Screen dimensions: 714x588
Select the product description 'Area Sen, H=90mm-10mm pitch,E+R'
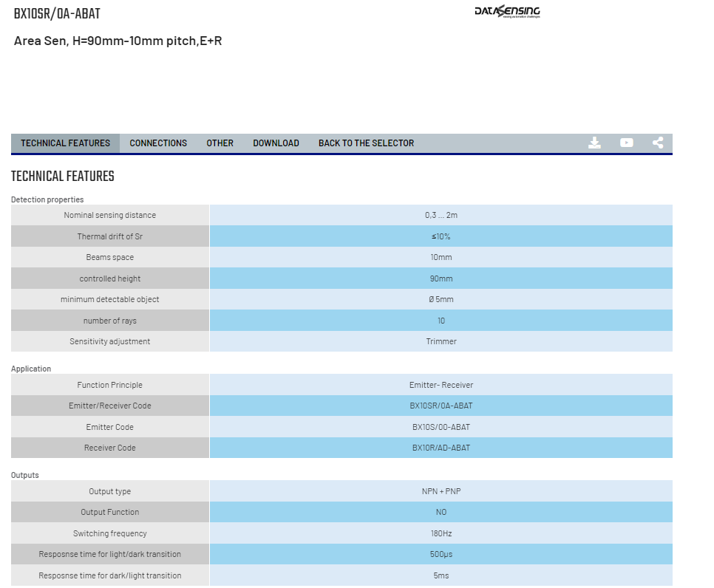(118, 41)
